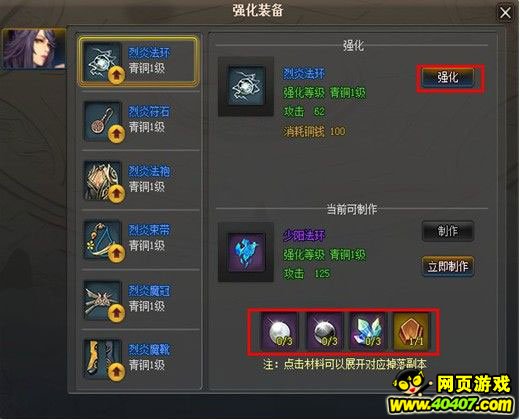
Task: Select the 烈炎法袍 robe equipment icon
Action: [x=102, y=181]
